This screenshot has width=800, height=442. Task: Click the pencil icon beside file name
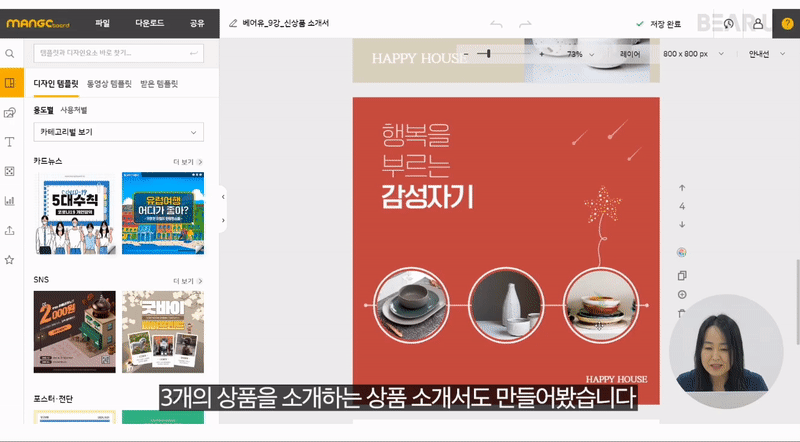(233, 23)
